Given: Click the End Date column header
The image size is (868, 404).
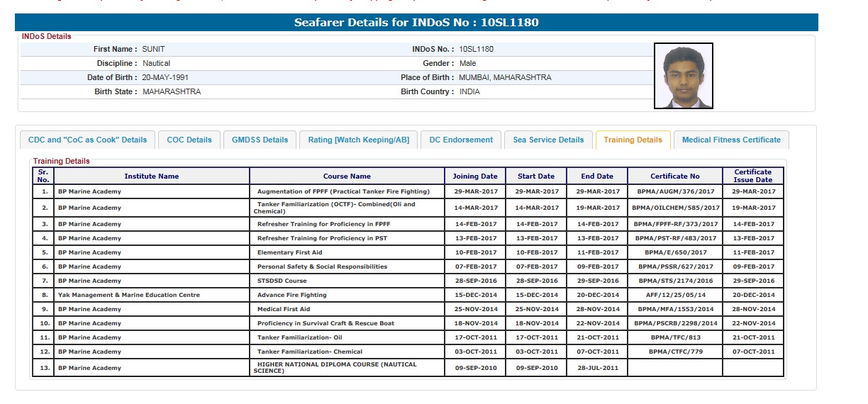Looking at the screenshot, I should pos(597,176).
